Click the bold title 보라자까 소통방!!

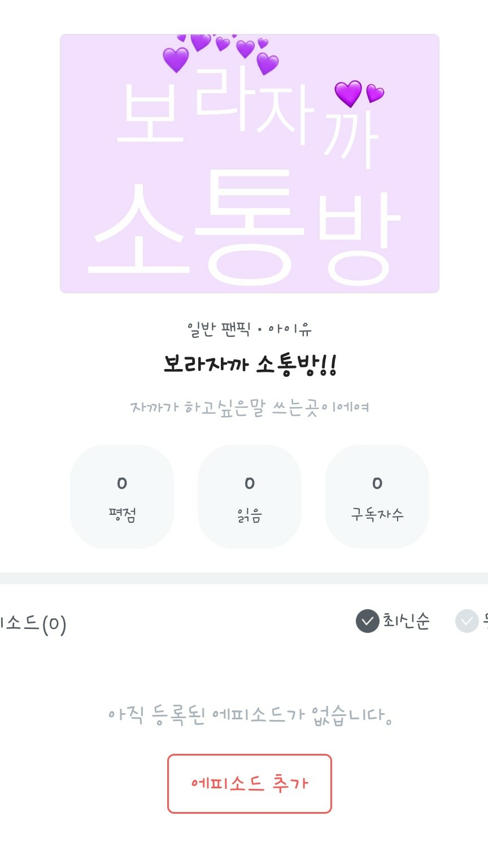coord(249,364)
